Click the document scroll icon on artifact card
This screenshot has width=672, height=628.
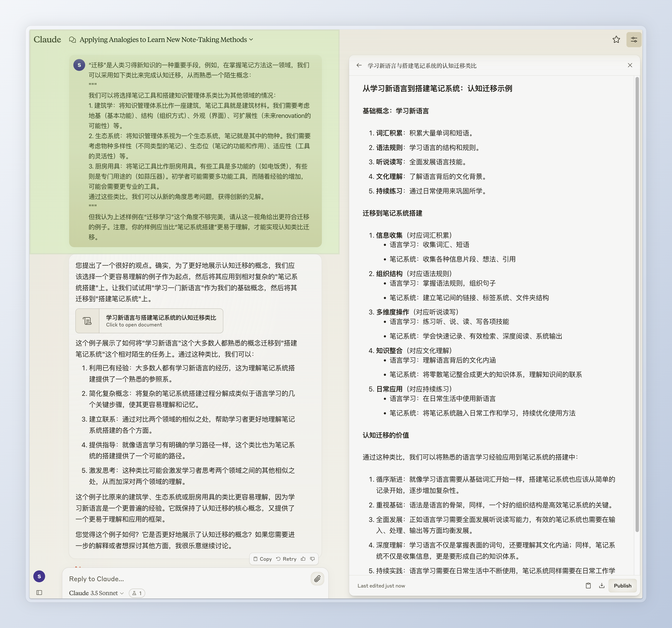coord(87,321)
